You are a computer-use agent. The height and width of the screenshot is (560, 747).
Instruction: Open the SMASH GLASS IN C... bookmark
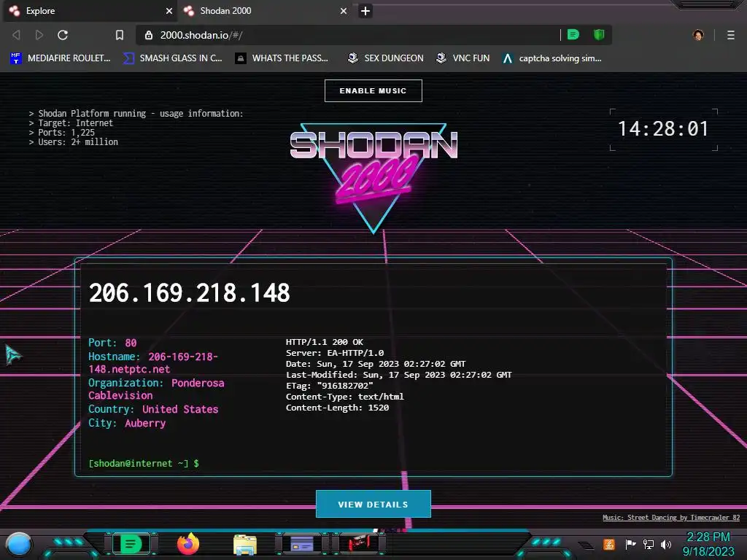pos(172,58)
